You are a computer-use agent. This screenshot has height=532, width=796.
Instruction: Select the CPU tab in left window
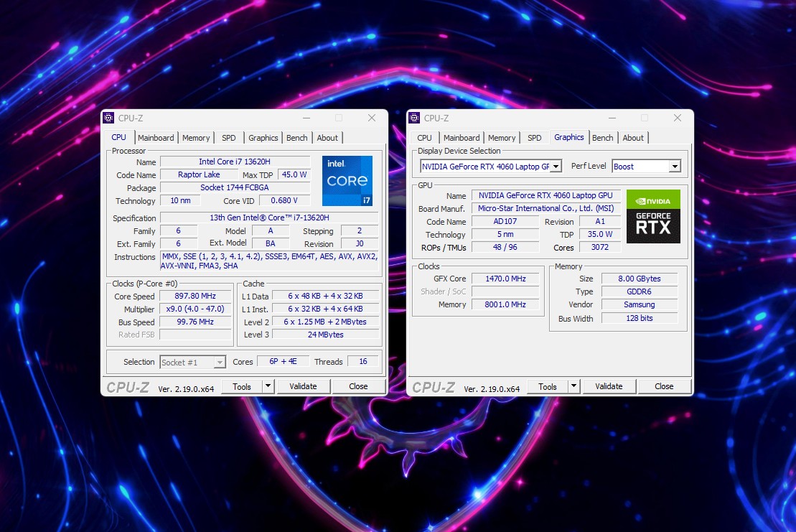[119, 137]
